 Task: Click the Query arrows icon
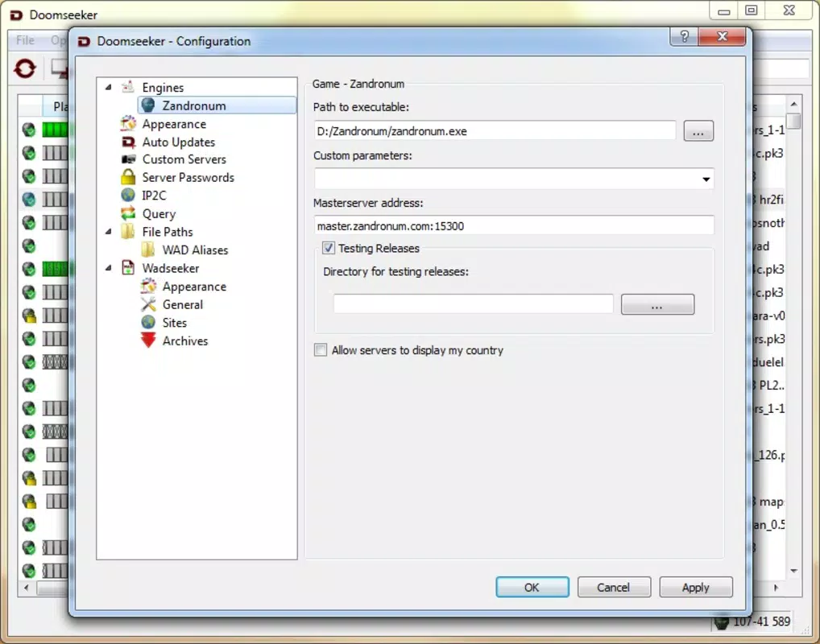[127, 213]
